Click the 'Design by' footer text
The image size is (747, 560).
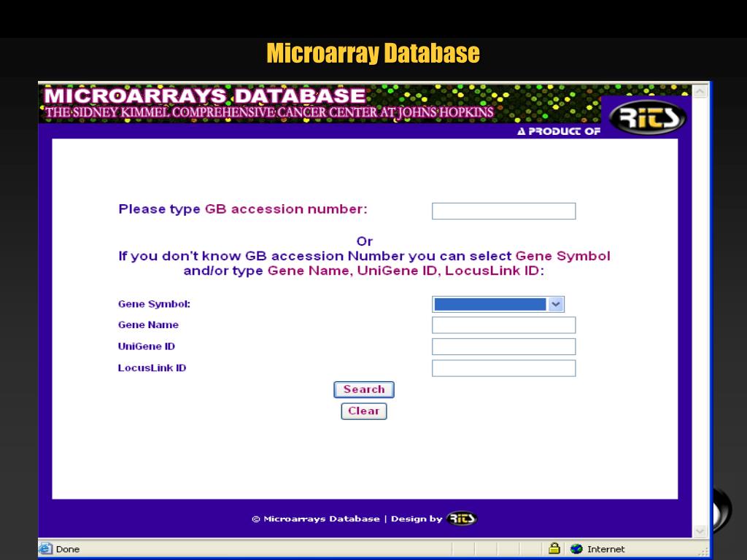(417, 518)
